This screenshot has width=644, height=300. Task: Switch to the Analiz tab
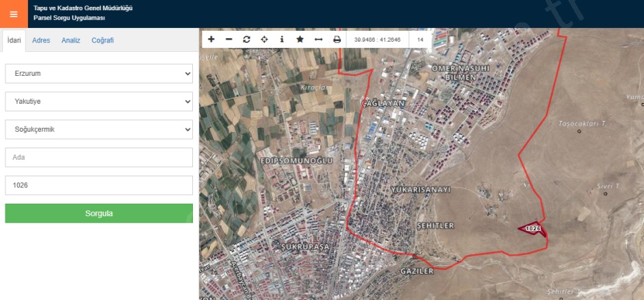[x=70, y=40]
